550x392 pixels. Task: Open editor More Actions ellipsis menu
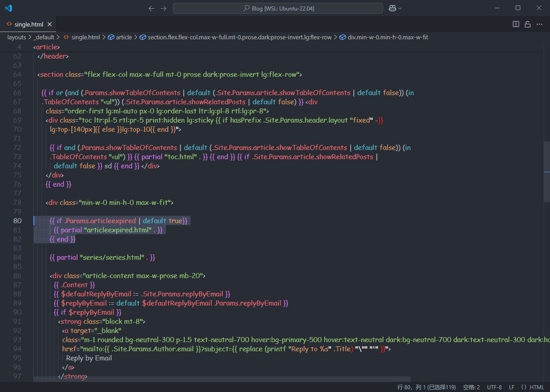[x=539, y=24]
